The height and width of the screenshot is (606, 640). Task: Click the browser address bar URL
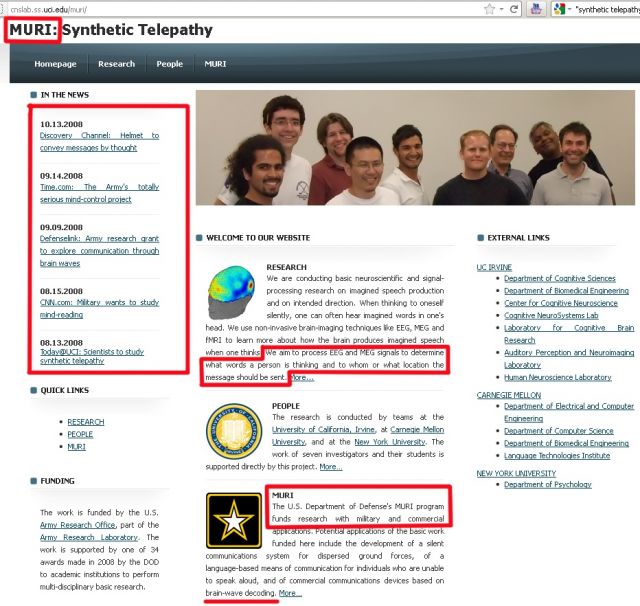point(49,9)
